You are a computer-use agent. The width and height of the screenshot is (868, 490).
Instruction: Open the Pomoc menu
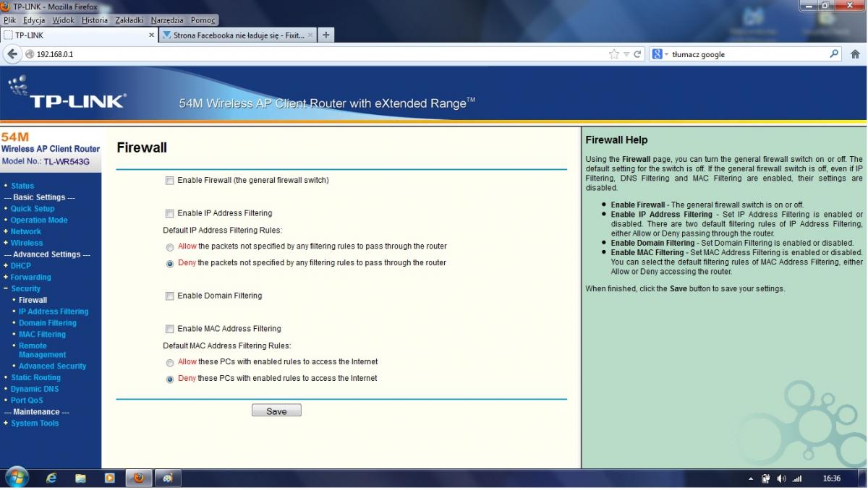pos(203,20)
